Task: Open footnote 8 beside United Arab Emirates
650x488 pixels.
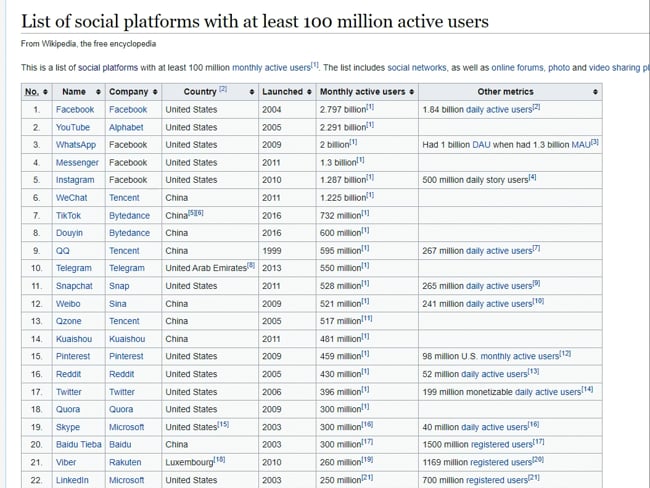Action: pyautogui.click(x=251, y=266)
